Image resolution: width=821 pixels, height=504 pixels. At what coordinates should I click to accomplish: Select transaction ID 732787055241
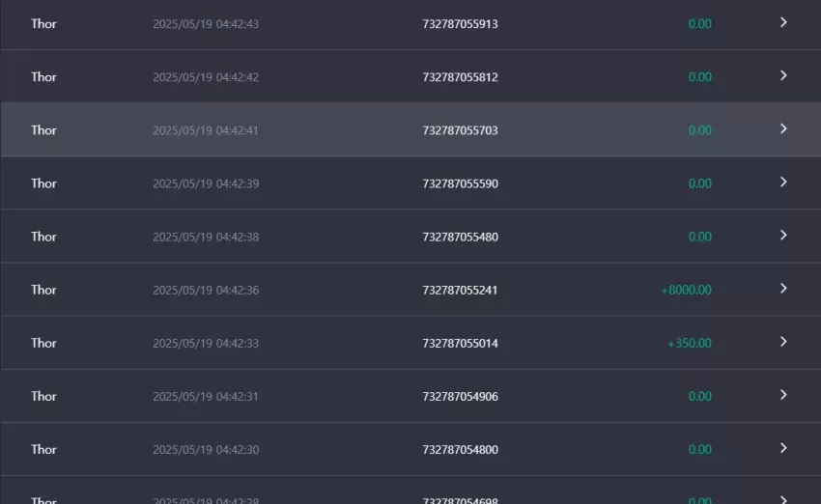pos(460,290)
